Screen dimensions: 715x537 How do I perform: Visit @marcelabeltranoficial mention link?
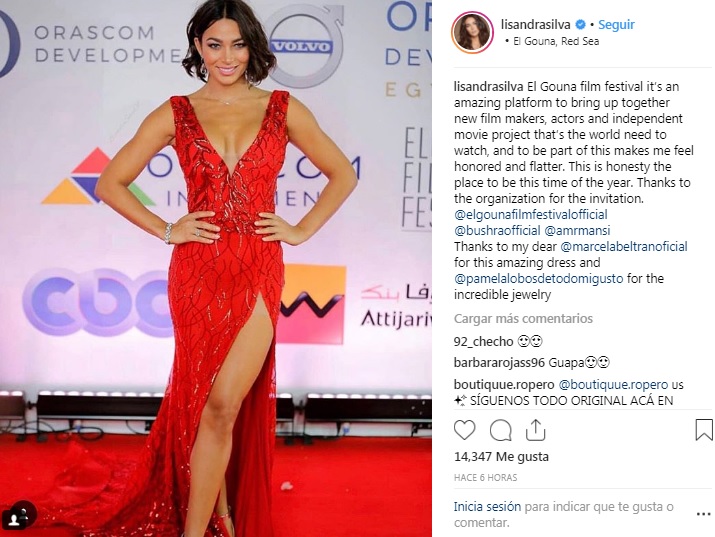point(623,247)
